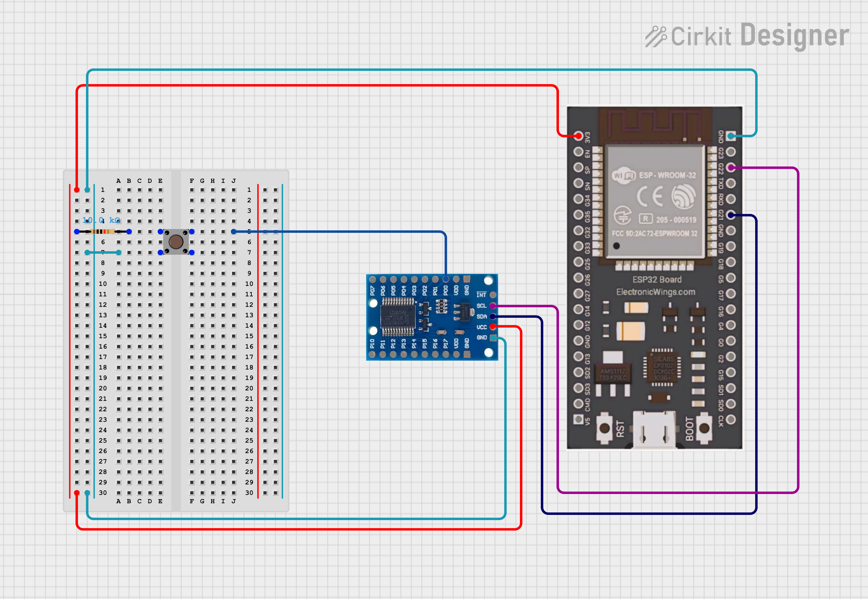Viewport: 868px width, 599px height.
Task: Click the ESP32 G5 pin hole
Action: click(x=731, y=278)
